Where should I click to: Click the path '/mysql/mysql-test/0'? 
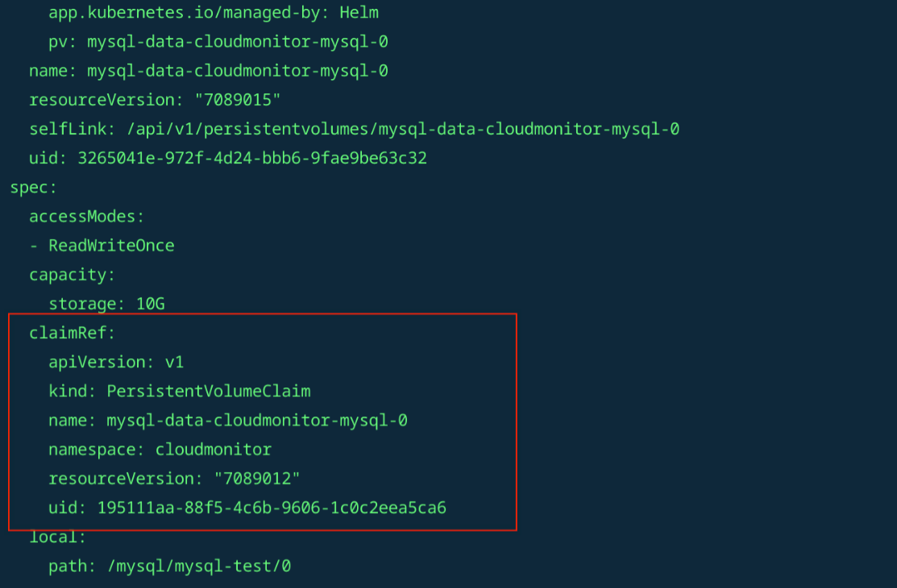click(199, 566)
